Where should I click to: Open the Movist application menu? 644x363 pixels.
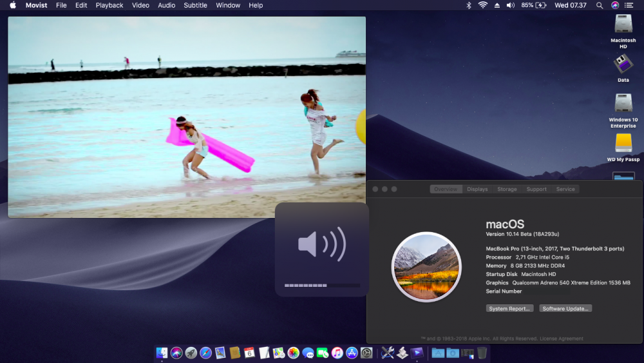click(x=36, y=5)
